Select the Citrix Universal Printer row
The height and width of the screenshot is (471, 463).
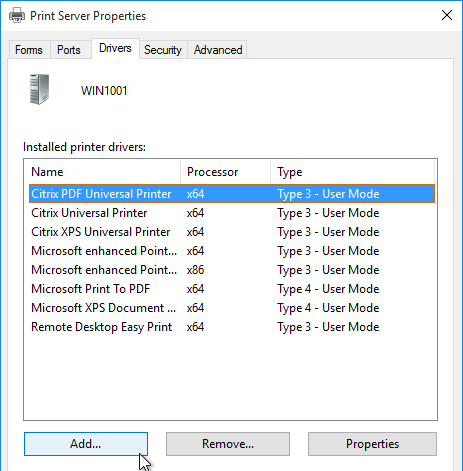[x=232, y=213]
